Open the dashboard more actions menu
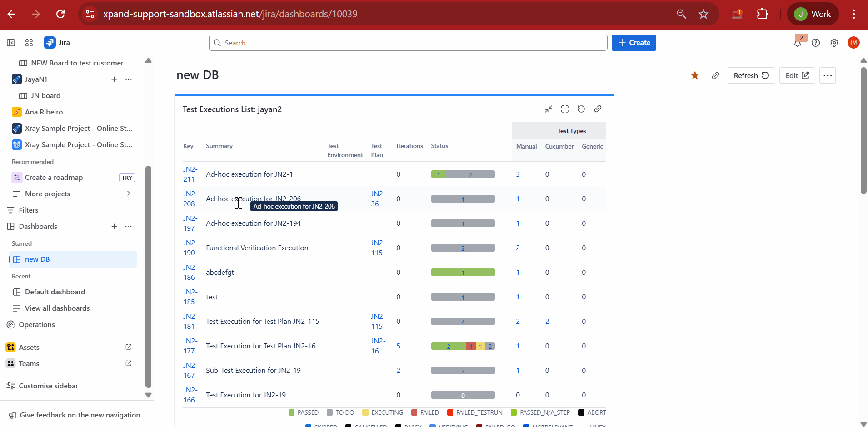 point(828,75)
